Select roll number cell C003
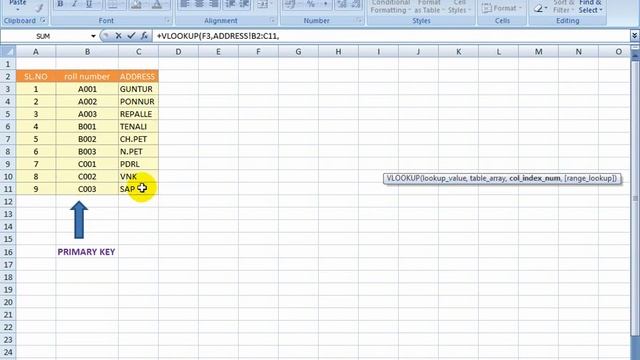640x360 pixels. [87, 189]
